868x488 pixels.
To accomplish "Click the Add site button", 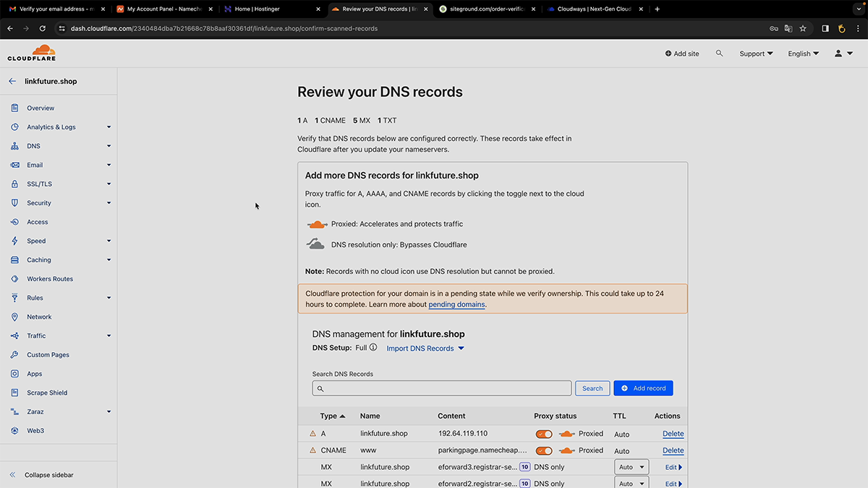I will coord(682,53).
